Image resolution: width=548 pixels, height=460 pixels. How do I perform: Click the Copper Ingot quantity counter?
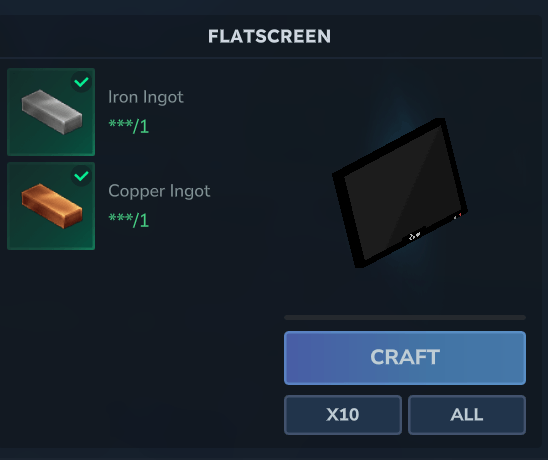[x=129, y=220]
